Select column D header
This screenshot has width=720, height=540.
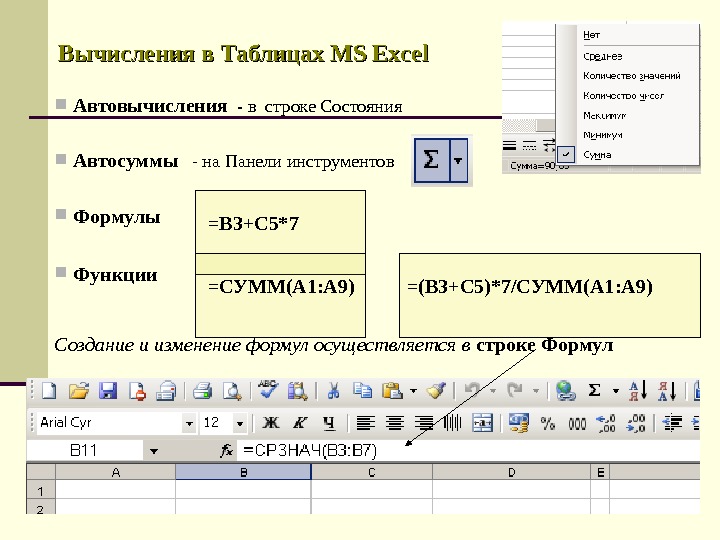click(511, 472)
